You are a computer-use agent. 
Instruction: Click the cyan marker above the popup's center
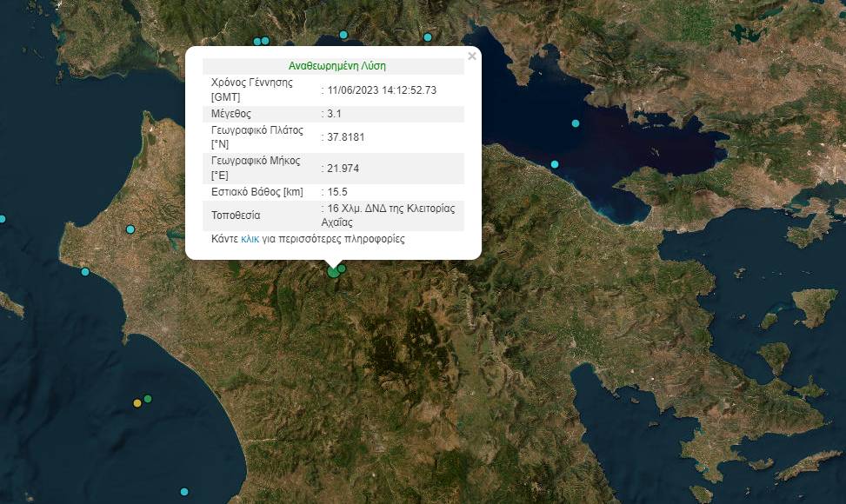[x=343, y=35]
